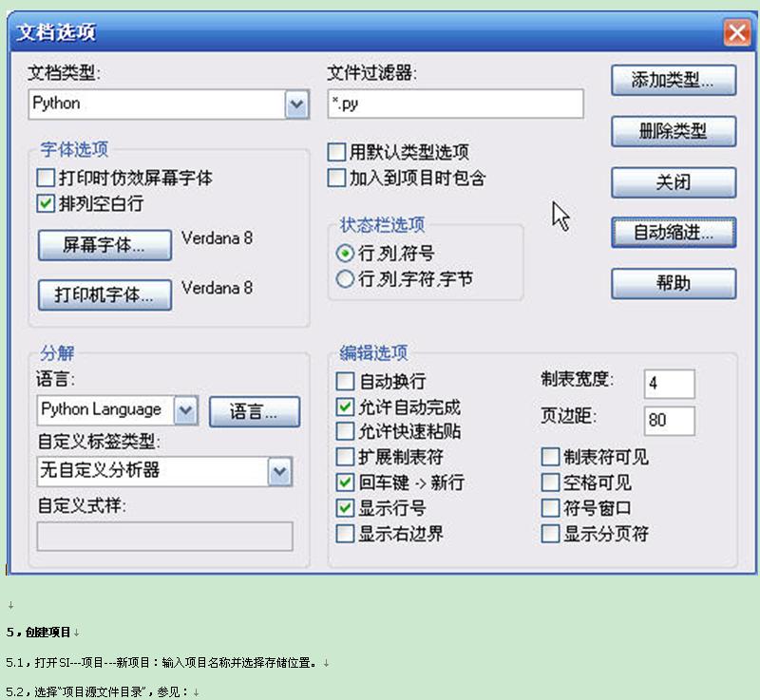Click the 关闭 button
760x700 pixels.
tap(674, 182)
